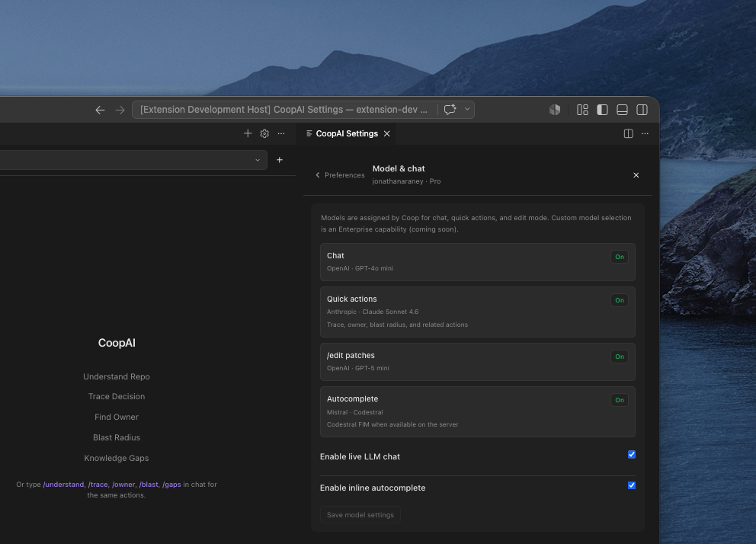Select the Knowledge Gaps action
Viewport: 756px width, 544px height.
(116, 458)
